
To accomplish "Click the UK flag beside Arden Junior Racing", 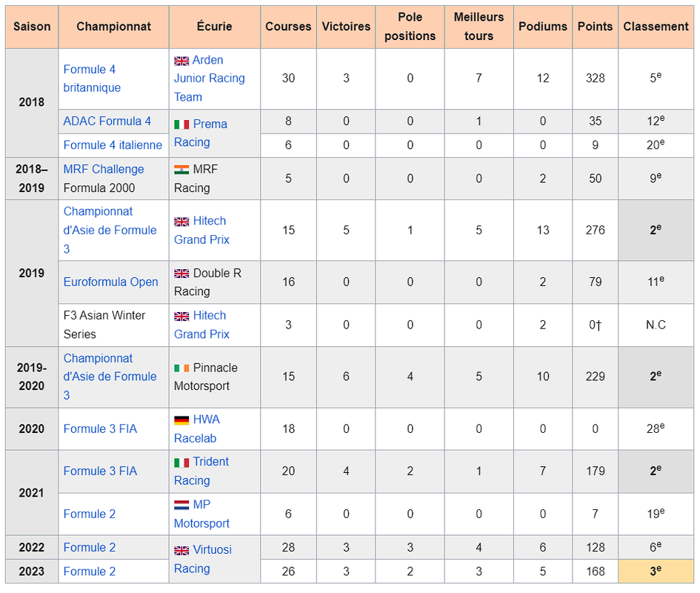I will click(x=181, y=61).
